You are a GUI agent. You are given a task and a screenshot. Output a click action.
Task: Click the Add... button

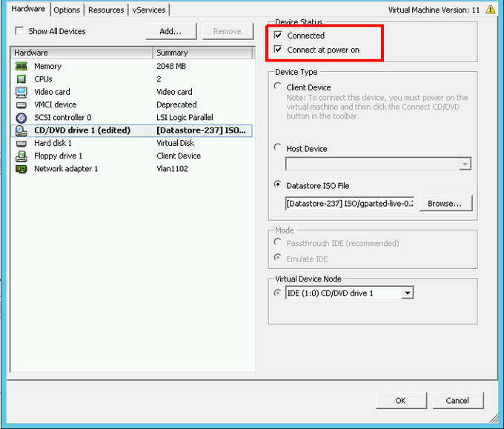(x=170, y=31)
